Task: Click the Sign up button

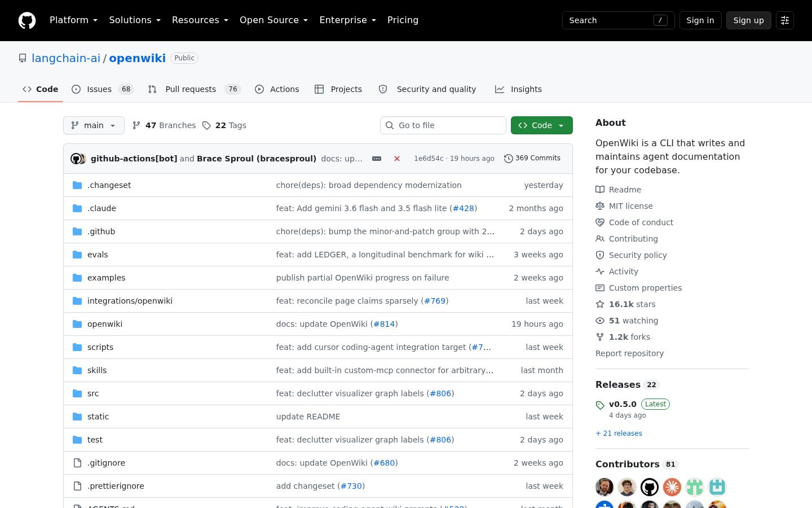Action: (748, 20)
